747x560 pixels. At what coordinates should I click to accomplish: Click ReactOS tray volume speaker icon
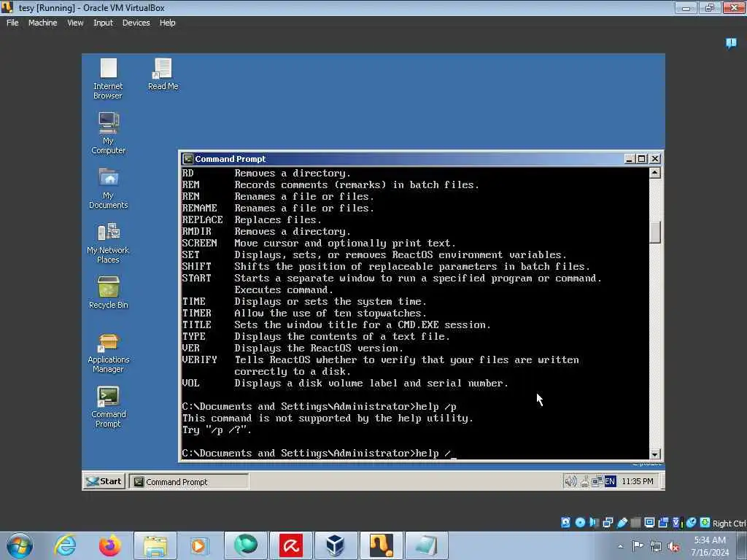pyautogui.click(x=570, y=481)
